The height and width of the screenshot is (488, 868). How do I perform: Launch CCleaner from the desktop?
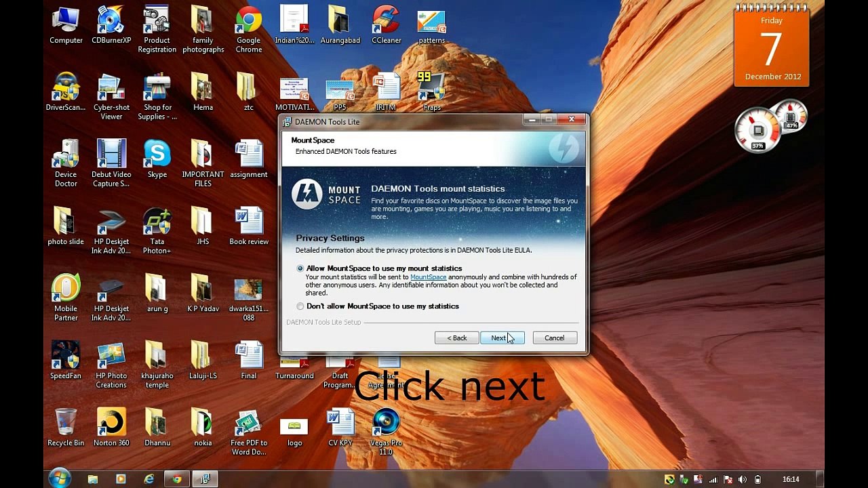tap(386, 26)
